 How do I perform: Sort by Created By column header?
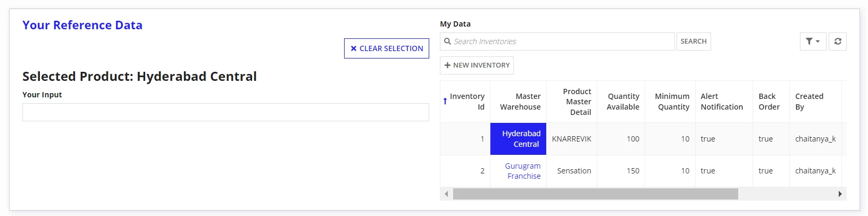tap(809, 102)
